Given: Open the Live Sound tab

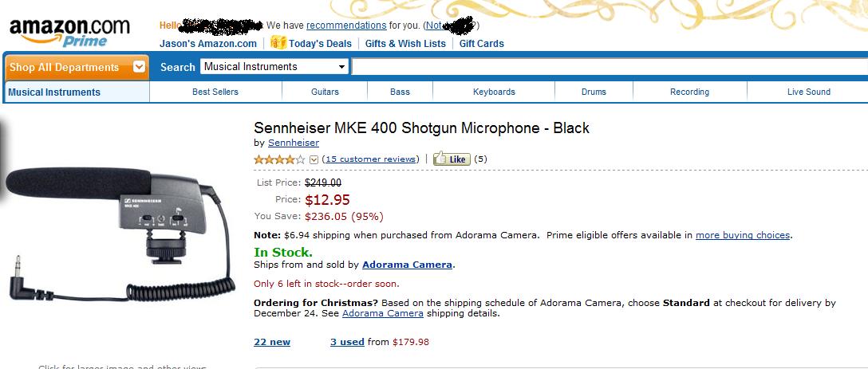Looking at the screenshot, I should (x=808, y=92).
